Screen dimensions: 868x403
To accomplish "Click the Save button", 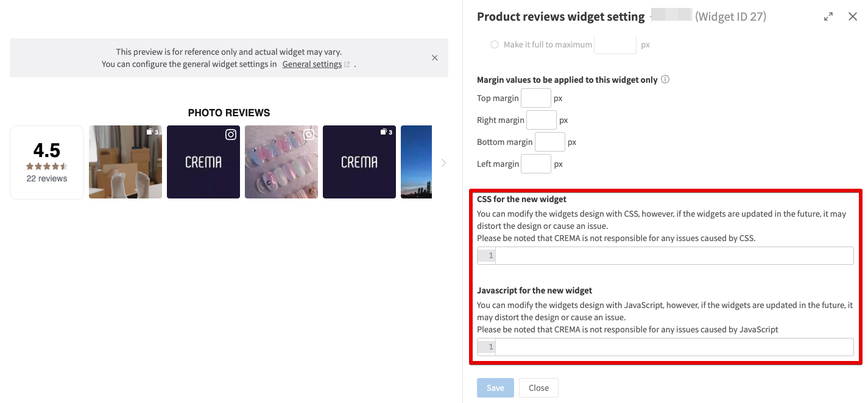I will (x=495, y=388).
